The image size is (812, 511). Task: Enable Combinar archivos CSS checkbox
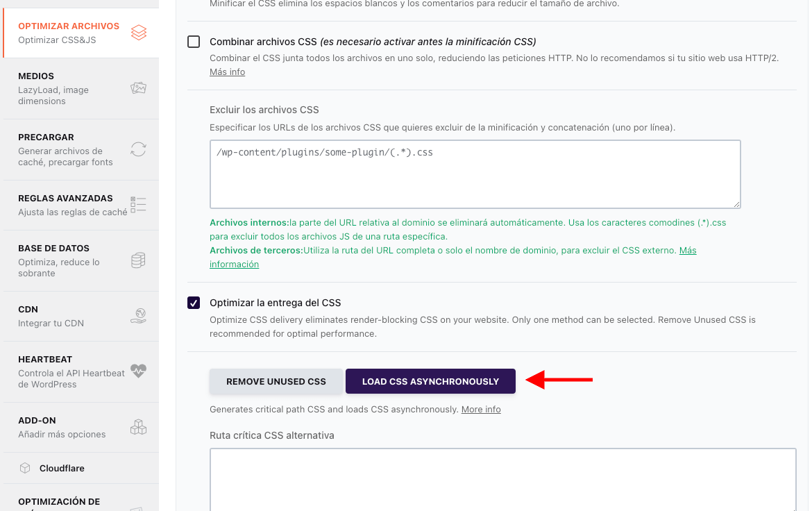click(x=194, y=42)
